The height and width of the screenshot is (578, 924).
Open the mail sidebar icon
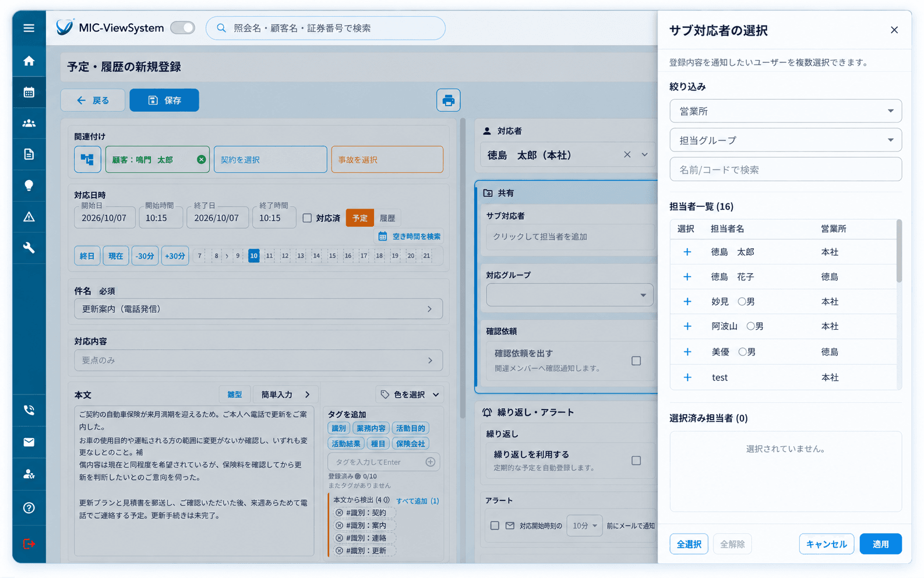point(29,442)
